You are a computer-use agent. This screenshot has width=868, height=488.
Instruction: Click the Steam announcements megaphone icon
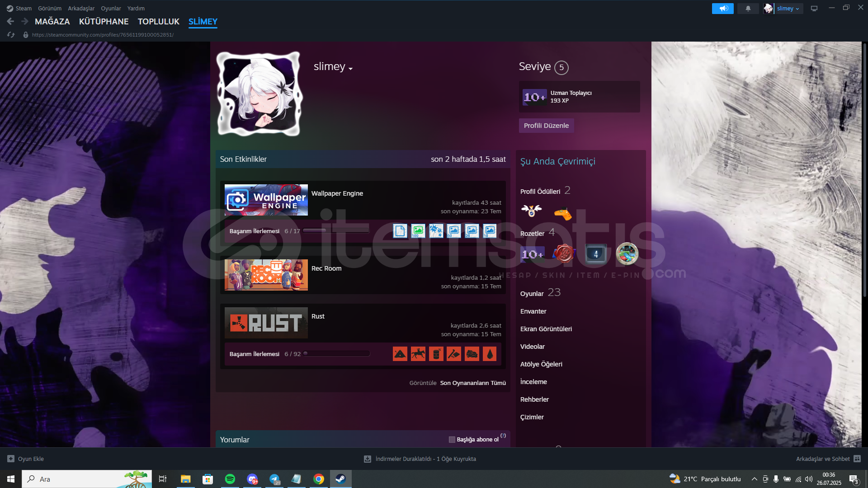(x=722, y=9)
